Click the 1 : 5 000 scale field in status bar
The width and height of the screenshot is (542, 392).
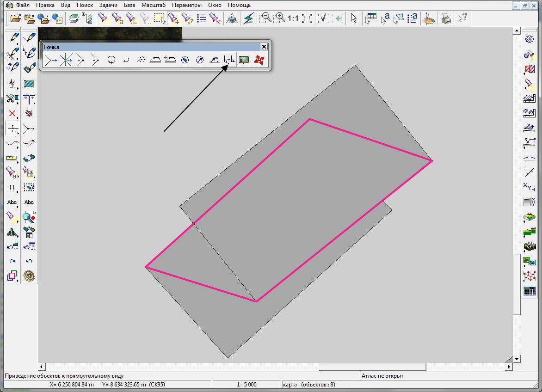pos(246,385)
